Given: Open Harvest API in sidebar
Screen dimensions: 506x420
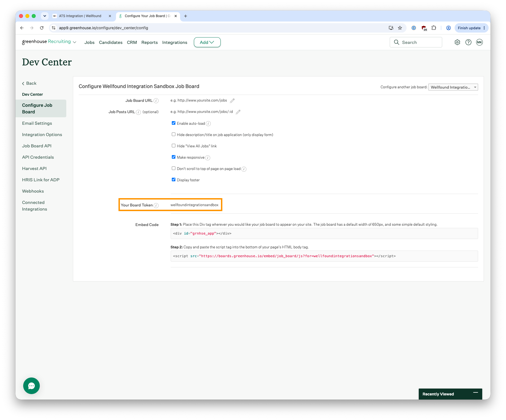Looking at the screenshot, I should pyautogui.click(x=34, y=169).
